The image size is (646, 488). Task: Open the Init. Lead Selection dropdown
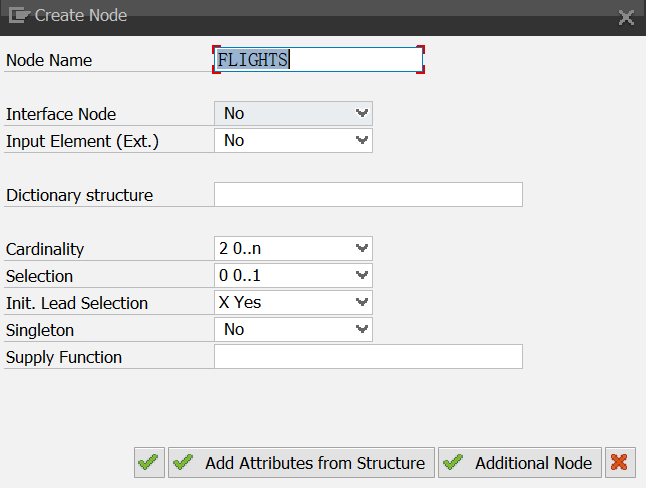click(x=293, y=303)
